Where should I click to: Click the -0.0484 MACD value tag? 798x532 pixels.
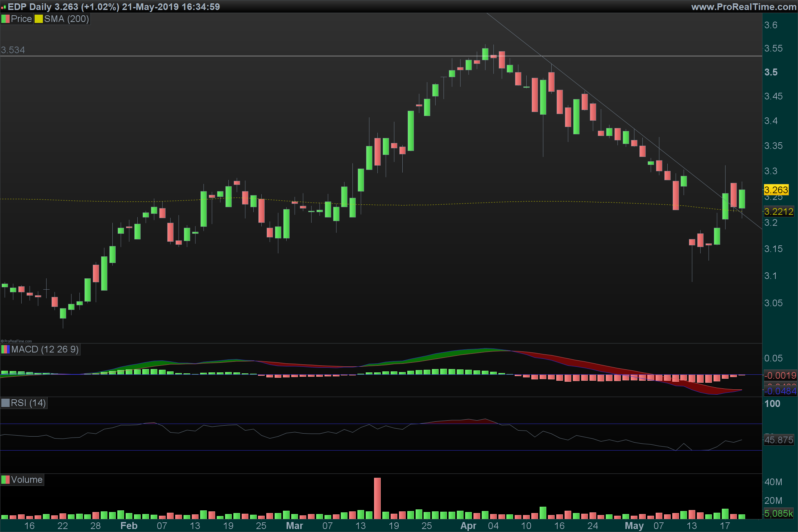780,391
